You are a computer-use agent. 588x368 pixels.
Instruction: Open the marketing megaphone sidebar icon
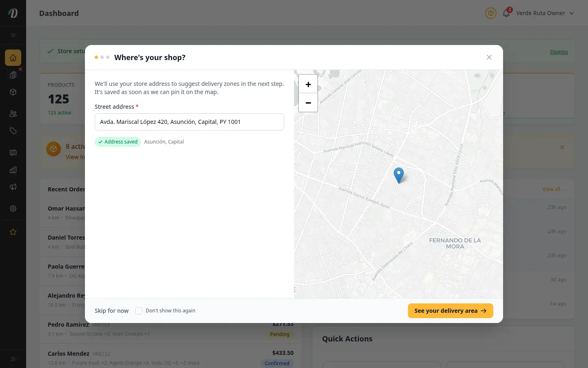pos(13,187)
